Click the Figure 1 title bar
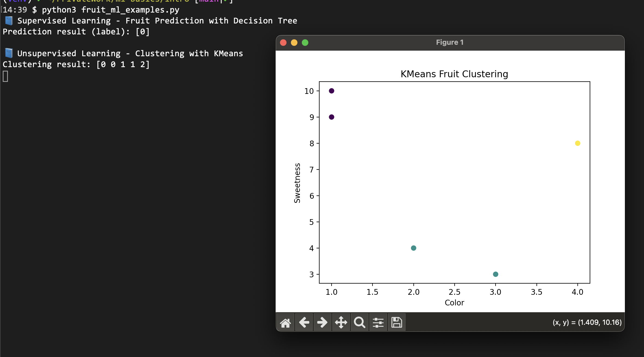This screenshot has width=644, height=357. [449, 43]
